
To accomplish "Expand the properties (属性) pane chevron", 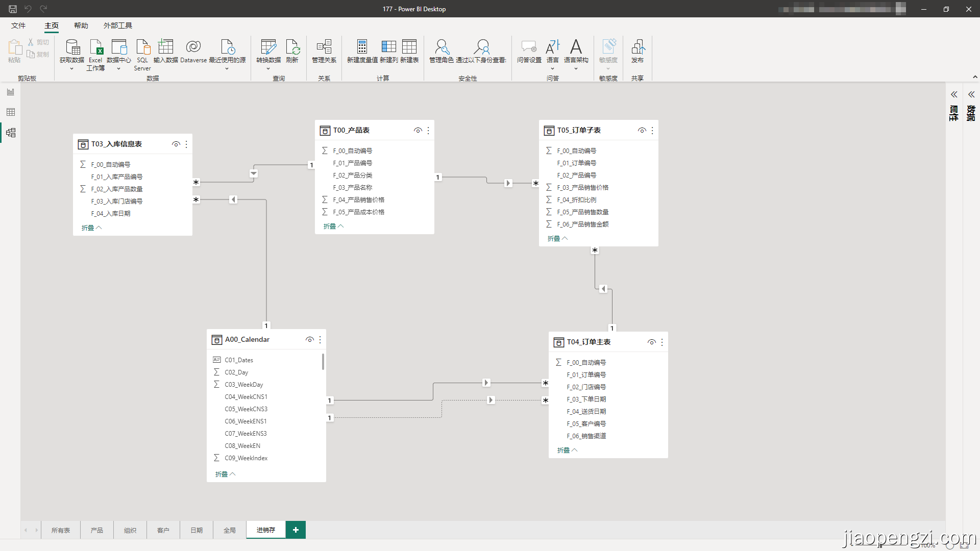I will pyautogui.click(x=954, y=94).
